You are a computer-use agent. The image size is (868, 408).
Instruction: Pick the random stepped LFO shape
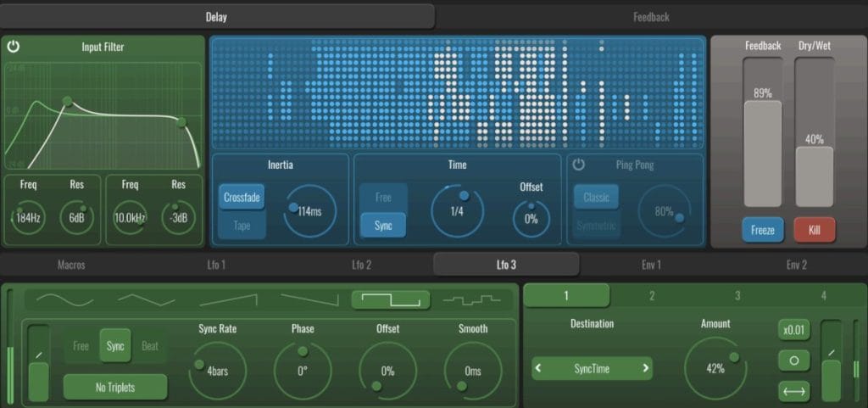click(471, 299)
